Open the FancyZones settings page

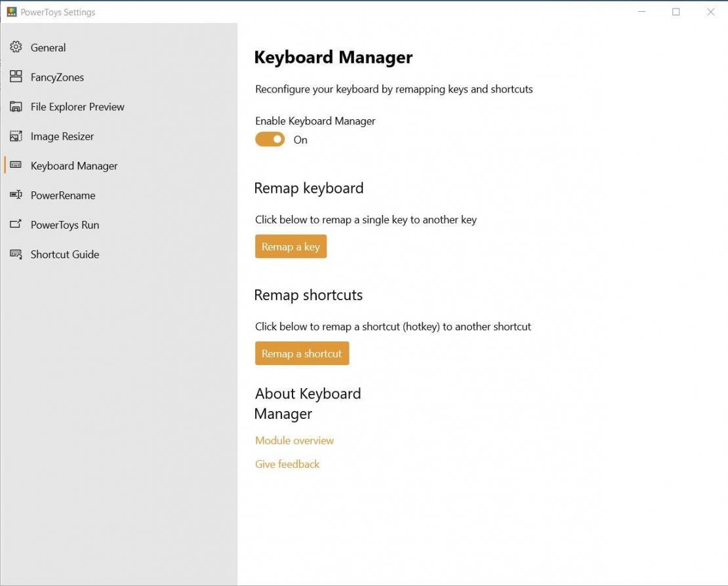tap(57, 77)
